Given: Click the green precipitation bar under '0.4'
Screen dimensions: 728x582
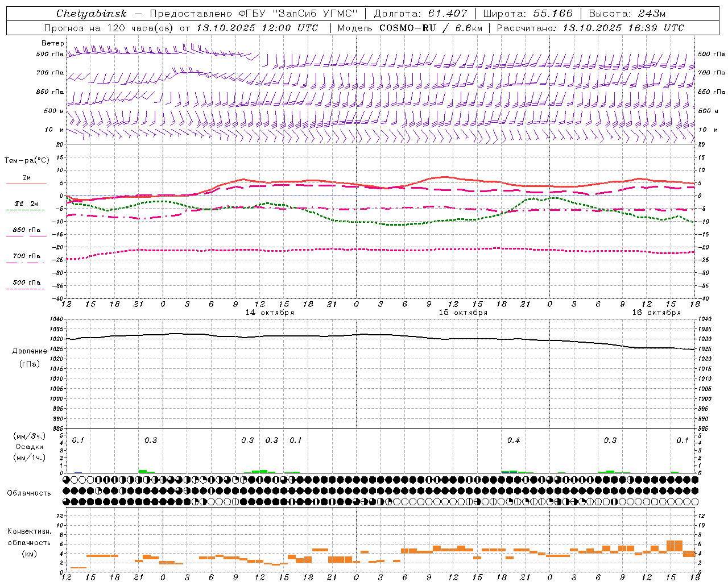Looking at the screenshot, I should (513, 472).
